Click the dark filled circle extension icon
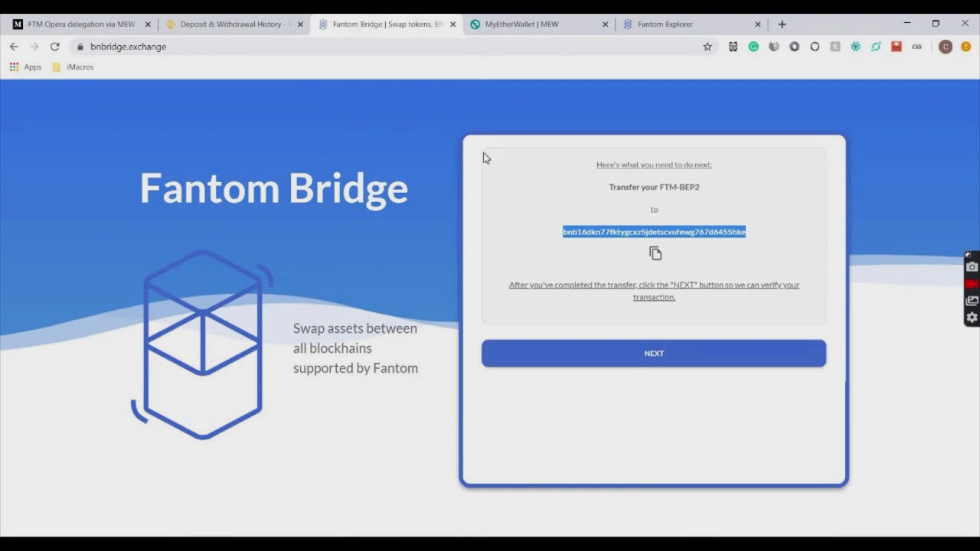 tap(795, 47)
